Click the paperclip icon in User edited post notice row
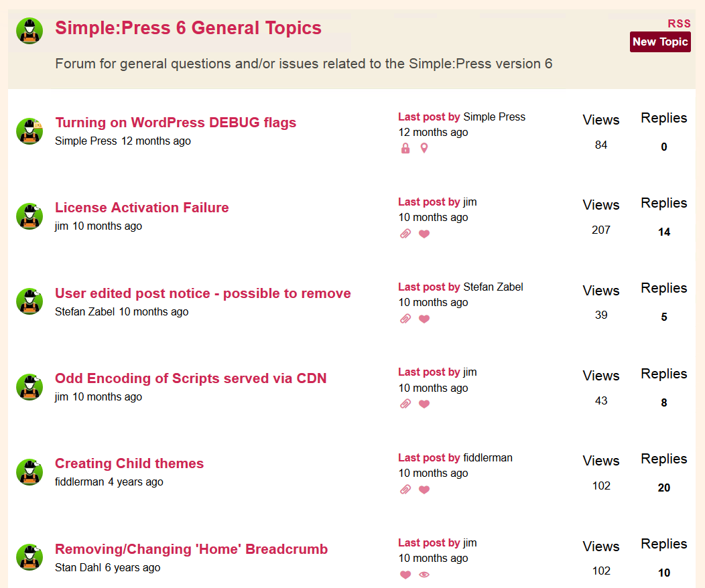The width and height of the screenshot is (705, 588). (405, 319)
